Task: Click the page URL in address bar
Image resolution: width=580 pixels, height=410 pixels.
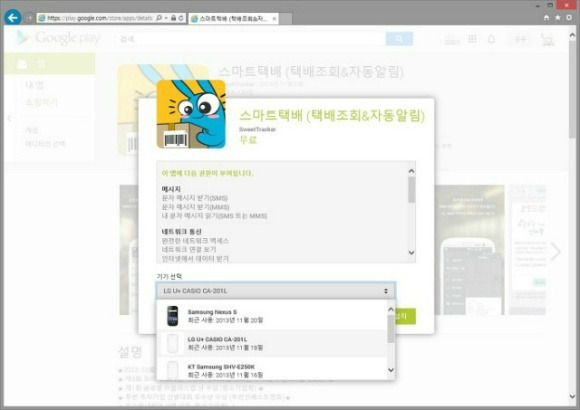Action: pos(100,18)
